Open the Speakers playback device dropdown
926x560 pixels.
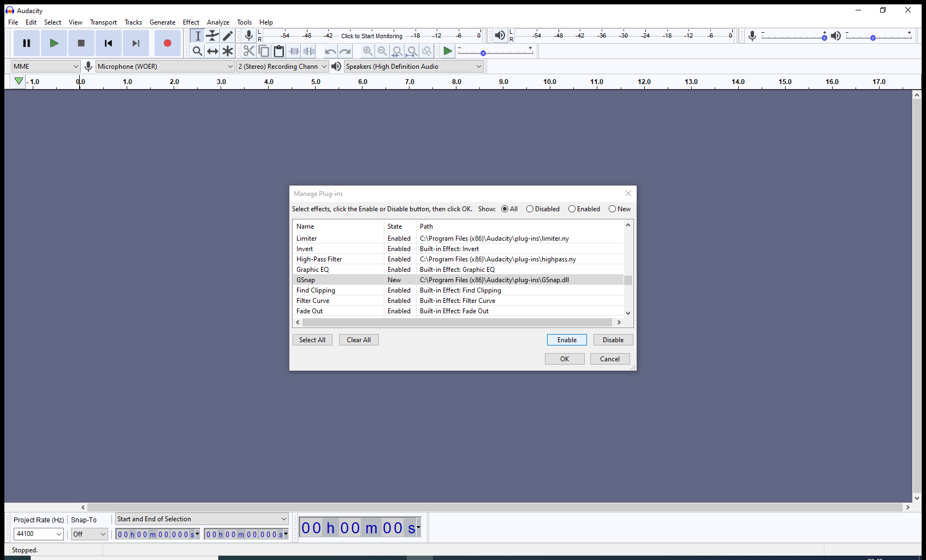(x=413, y=67)
